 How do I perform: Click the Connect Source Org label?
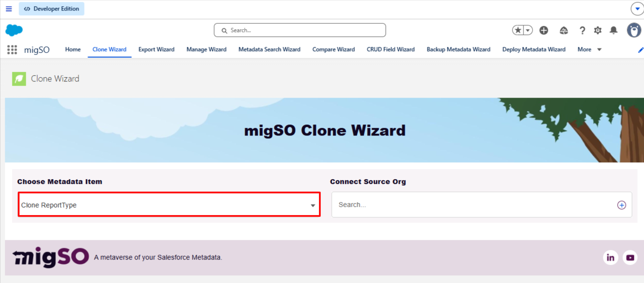click(x=368, y=181)
